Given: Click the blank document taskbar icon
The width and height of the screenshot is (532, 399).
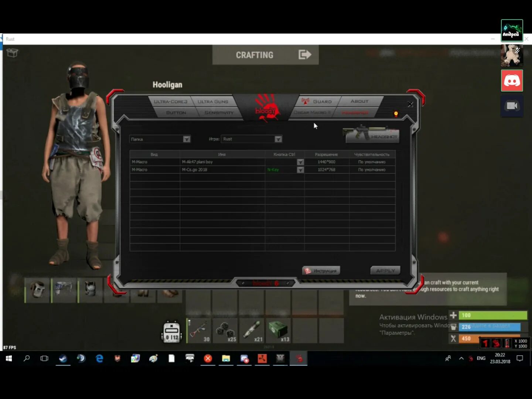Looking at the screenshot, I should pos(171,358).
